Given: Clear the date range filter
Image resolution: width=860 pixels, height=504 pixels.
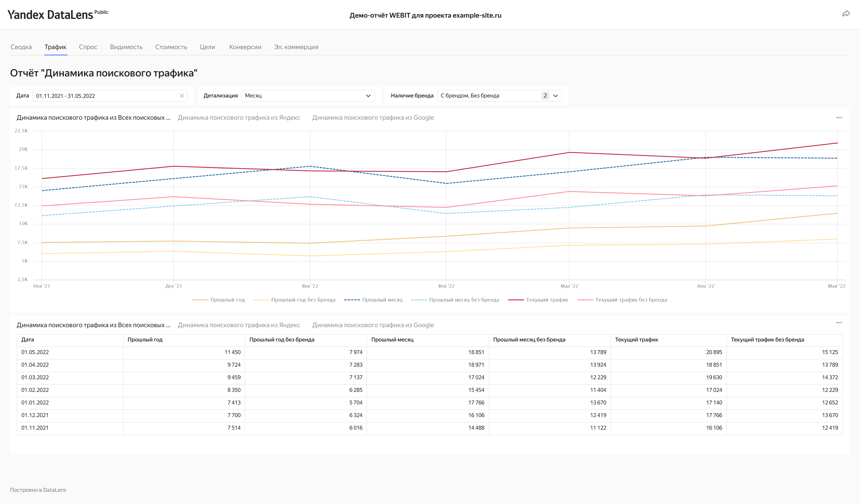Looking at the screenshot, I should click(182, 96).
